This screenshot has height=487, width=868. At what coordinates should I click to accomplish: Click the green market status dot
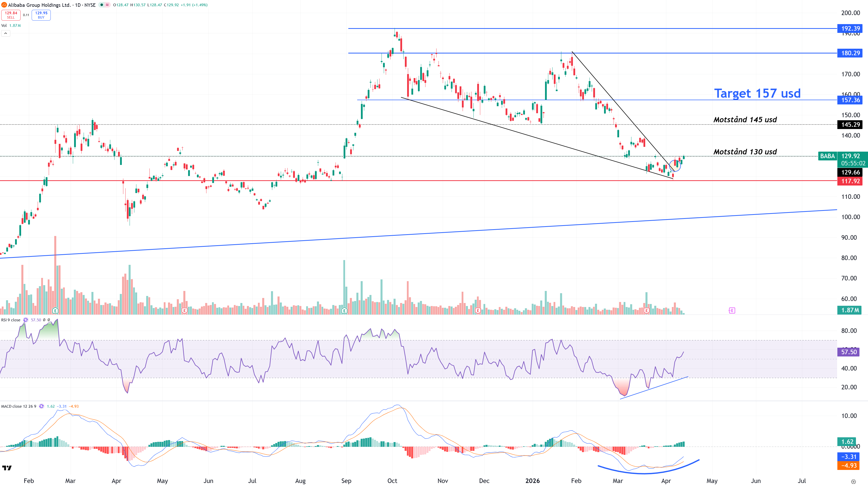pos(101,5)
